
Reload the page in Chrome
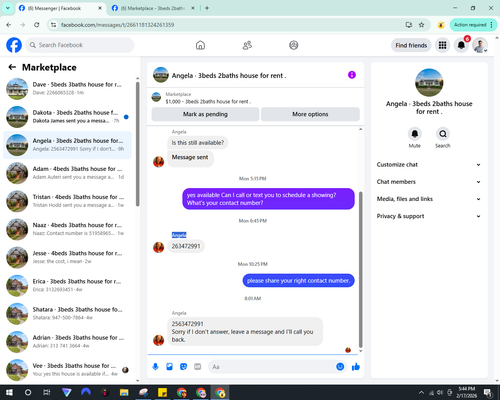point(37,25)
